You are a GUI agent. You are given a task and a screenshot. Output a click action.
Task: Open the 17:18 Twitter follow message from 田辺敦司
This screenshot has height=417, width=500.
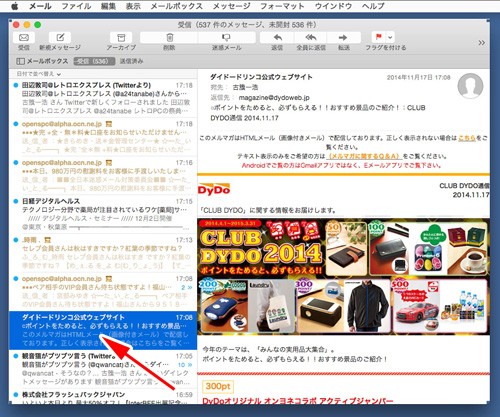[103, 98]
